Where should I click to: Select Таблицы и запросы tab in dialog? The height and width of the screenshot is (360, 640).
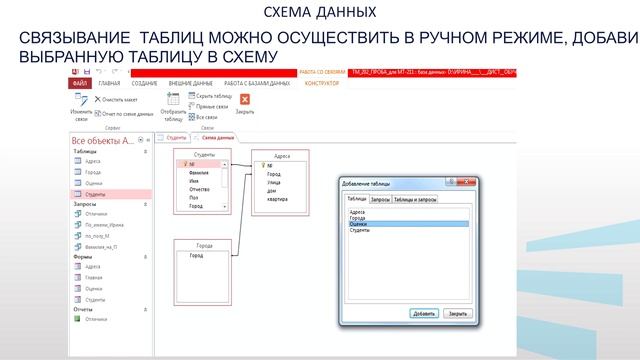click(x=415, y=200)
